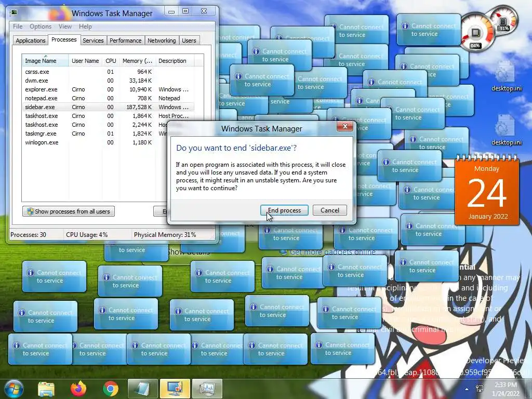Click the Physical Memory: 31% status entry
This screenshot has height=399, width=532.
coord(165,235)
